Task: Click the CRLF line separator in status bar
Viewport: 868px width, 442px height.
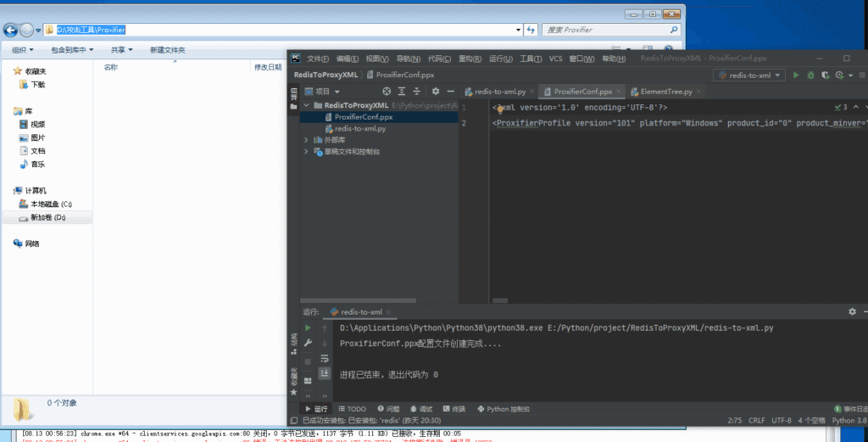Action: point(757,421)
